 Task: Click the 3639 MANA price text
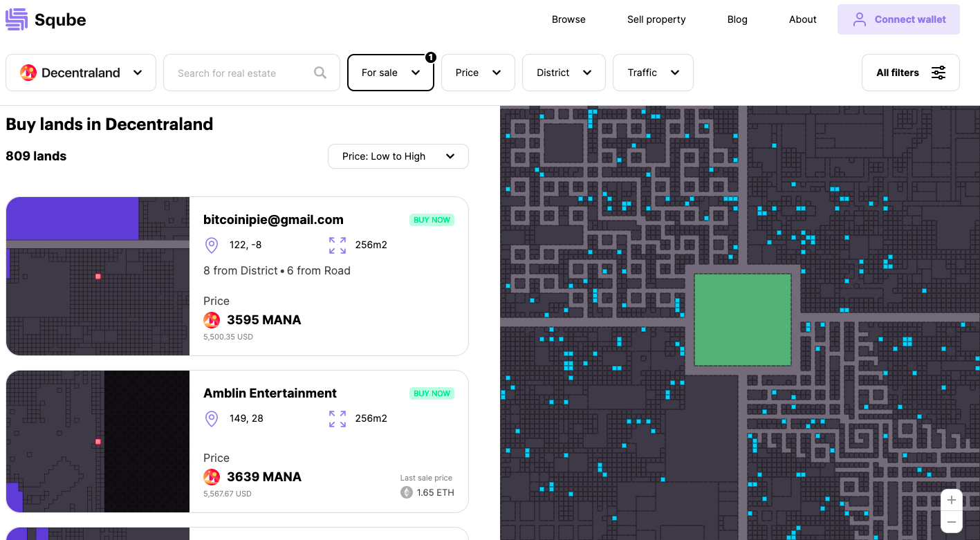click(264, 476)
